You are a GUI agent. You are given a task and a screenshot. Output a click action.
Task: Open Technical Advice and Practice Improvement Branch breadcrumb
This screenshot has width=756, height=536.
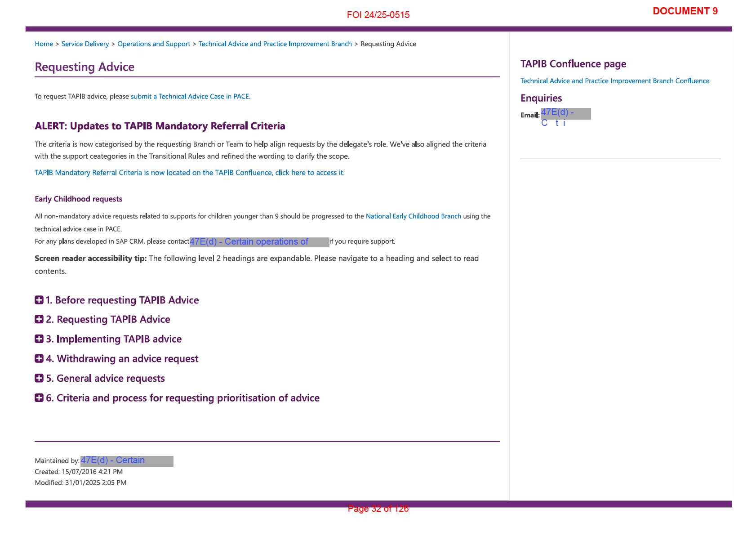[275, 44]
